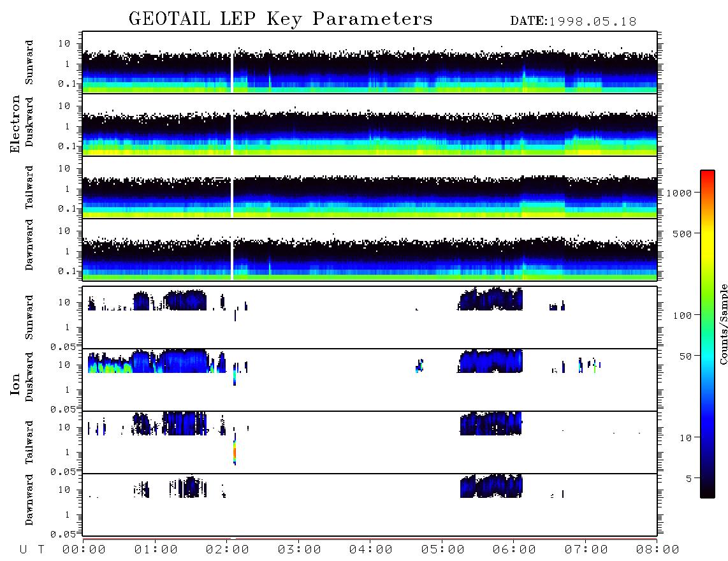Click the "Counts/Sample" colorbar label
Screen dimensions: 728x561
coord(724,324)
